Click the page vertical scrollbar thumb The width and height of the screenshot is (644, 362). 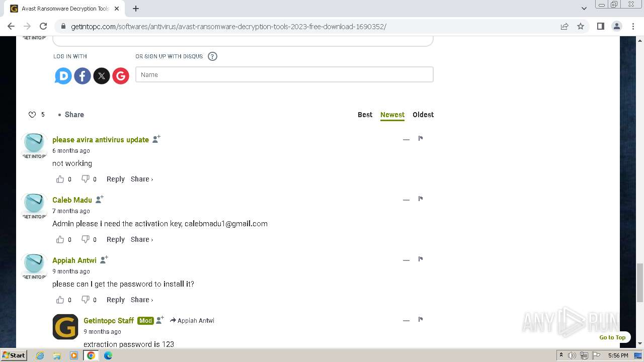click(640, 282)
